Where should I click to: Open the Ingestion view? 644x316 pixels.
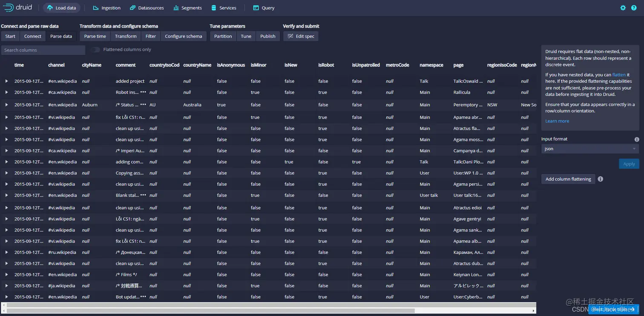[106, 8]
